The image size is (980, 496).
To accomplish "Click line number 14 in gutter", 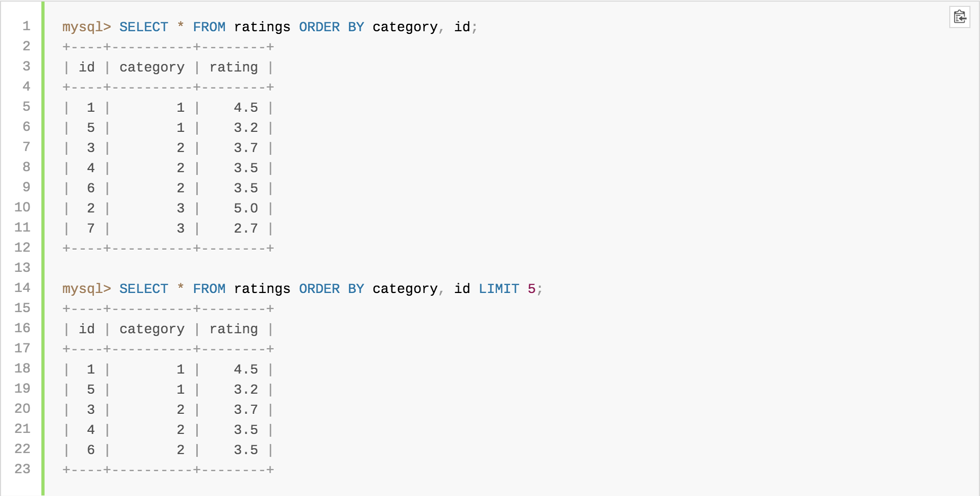I will [x=22, y=288].
